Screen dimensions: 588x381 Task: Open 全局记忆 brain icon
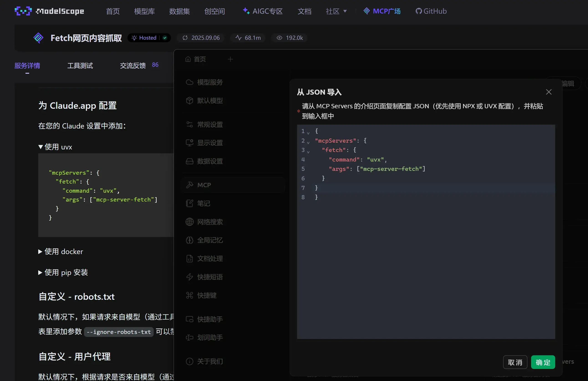[189, 240]
